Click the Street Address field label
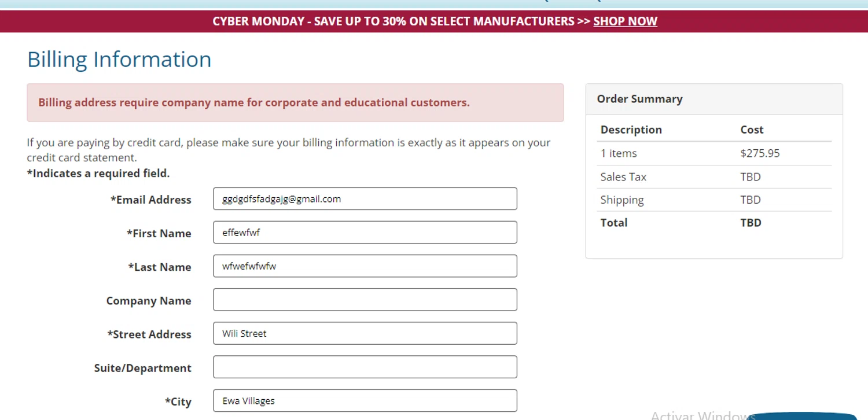 (x=149, y=334)
